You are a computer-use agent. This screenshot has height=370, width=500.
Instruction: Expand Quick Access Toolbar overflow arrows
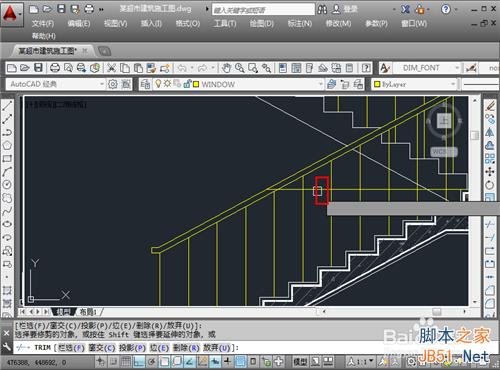[101, 9]
